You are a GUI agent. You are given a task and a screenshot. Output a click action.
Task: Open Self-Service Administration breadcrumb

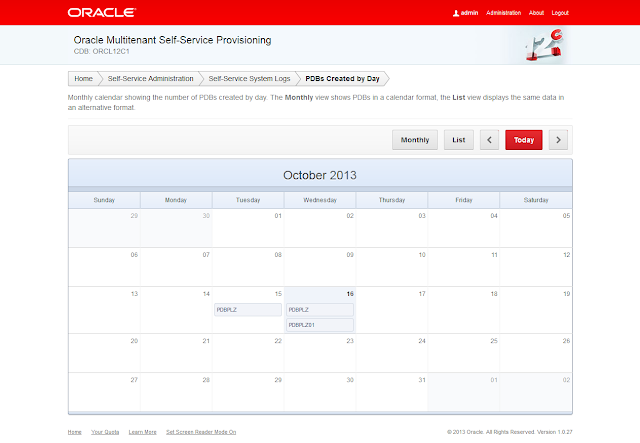[151, 78]
